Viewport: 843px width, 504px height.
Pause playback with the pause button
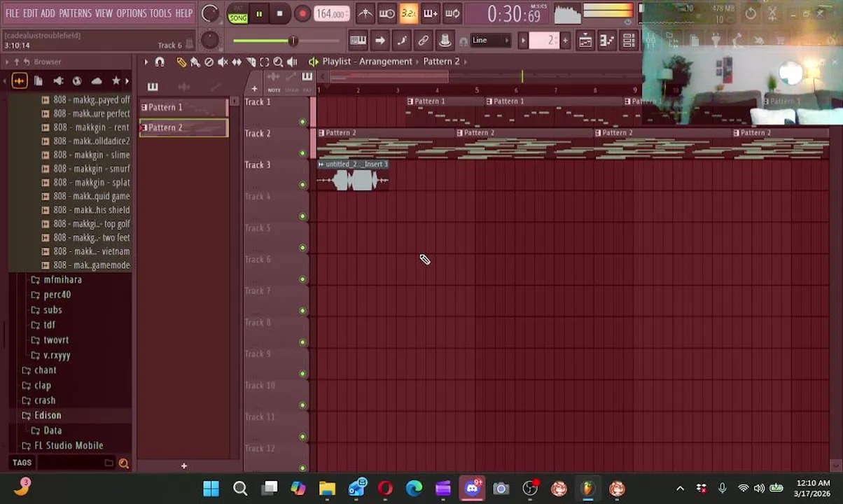[259, 13]
